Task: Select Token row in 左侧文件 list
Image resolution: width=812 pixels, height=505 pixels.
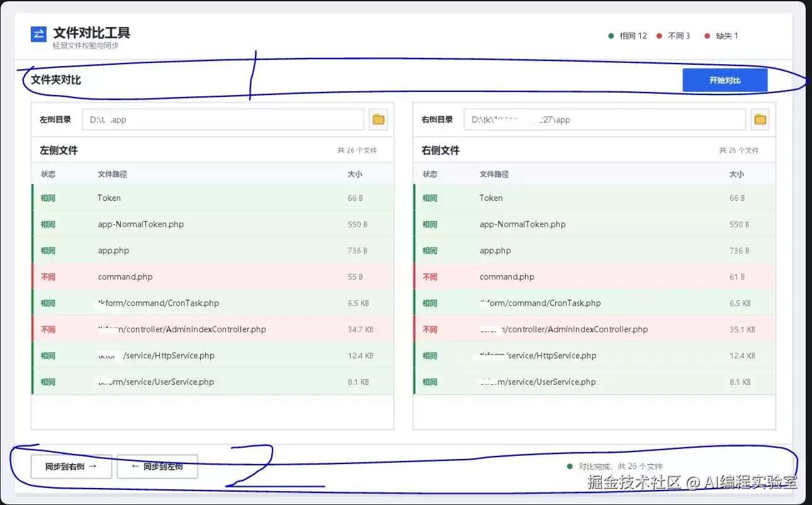Action: click(x=213, y=198)
